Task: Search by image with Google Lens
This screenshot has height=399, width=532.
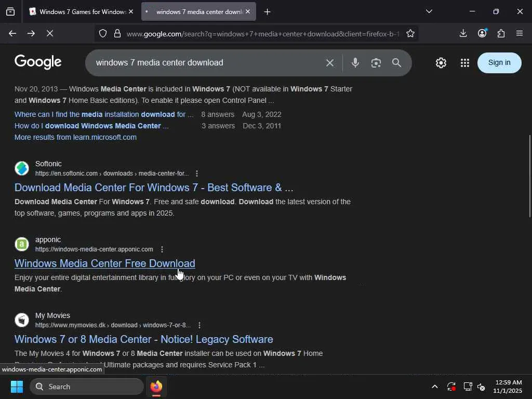Action: [376, 63]
